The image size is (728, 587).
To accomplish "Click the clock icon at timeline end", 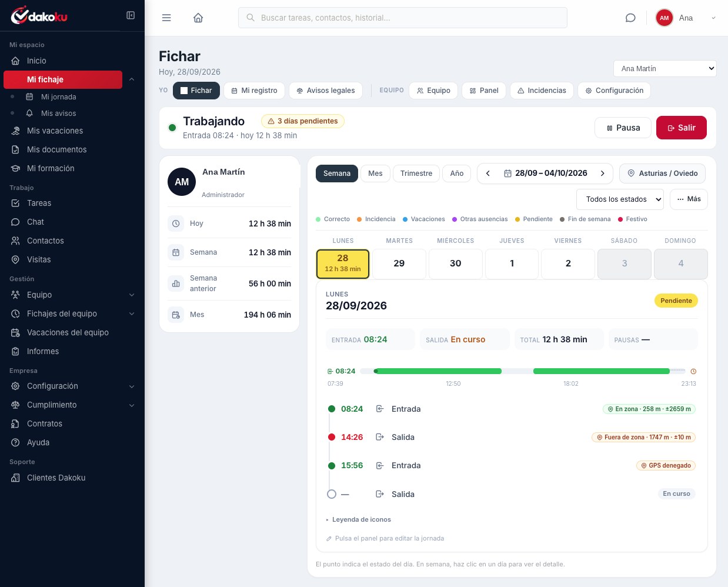I will [x=693, y=371].
